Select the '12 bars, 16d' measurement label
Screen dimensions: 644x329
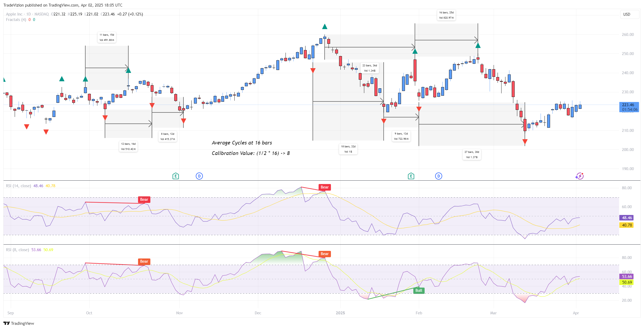tap(128, 146)
